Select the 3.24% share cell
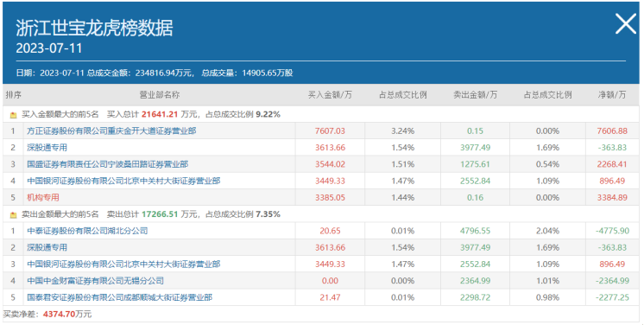Image resolution: width=644 pixels, height=325 pixels. click(402, 131)
